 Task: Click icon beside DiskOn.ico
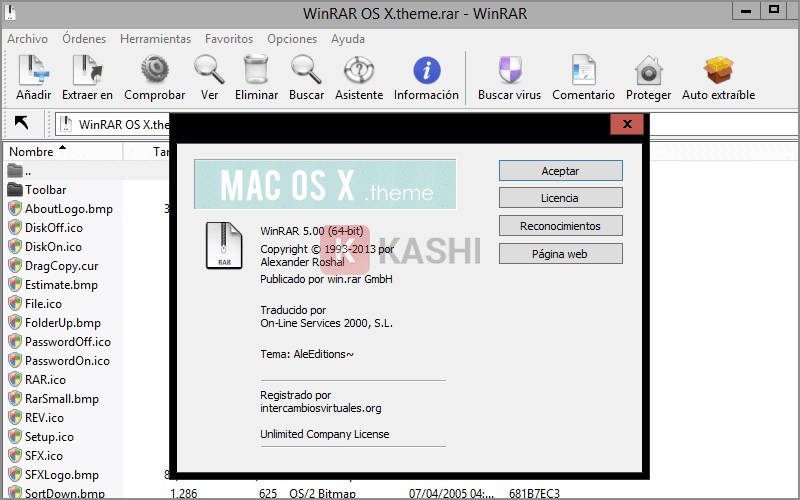(15, 246)
